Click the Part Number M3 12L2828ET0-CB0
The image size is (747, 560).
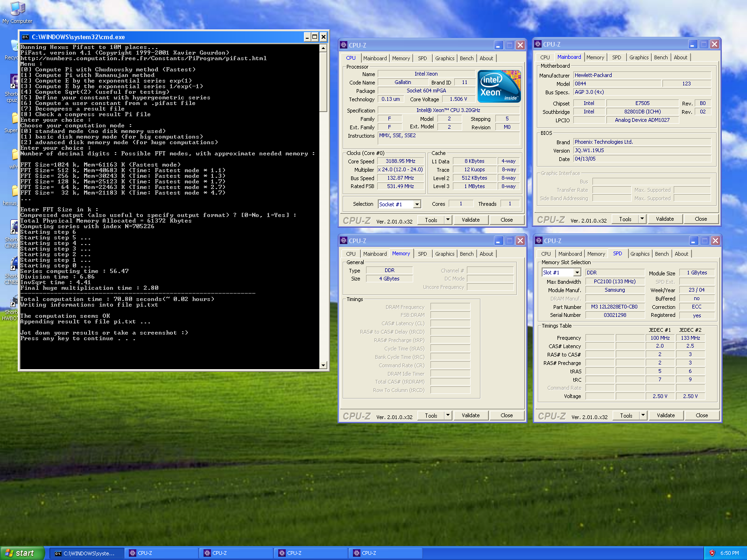coord(614,307)
